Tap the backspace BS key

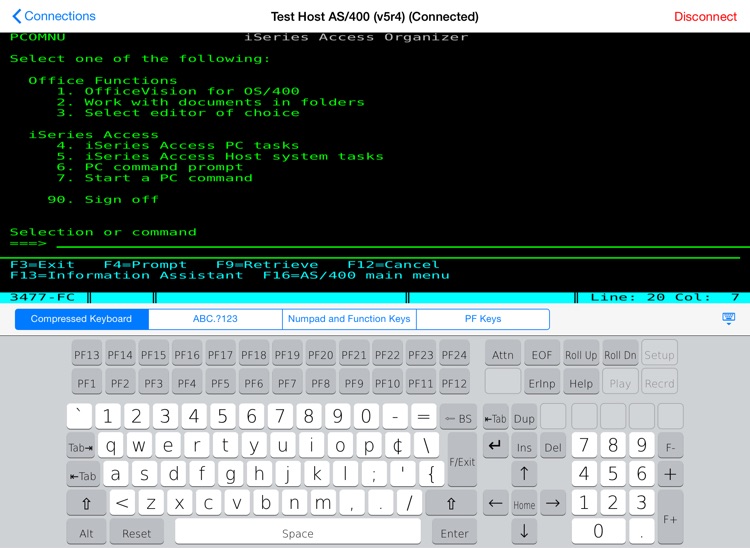pyautogui.click(x=458, y=418)
